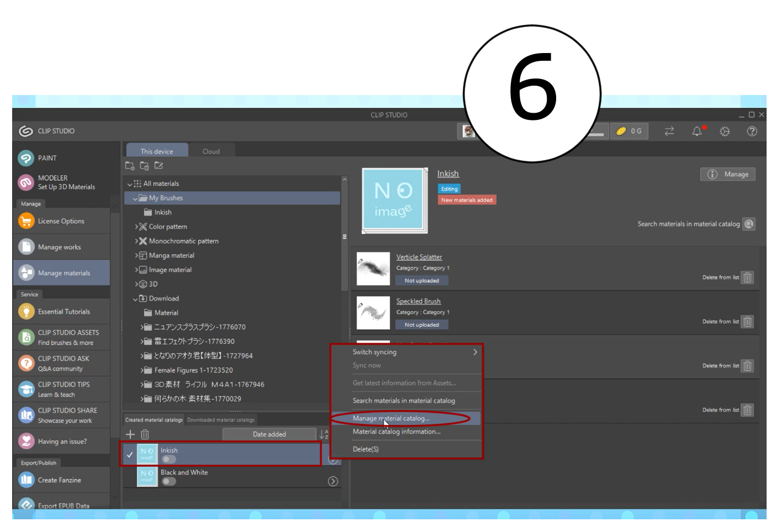This screenshot has height=532, width=771.
Task: Open Manage materials in the sidebar
Action: (x=61, y=273)
